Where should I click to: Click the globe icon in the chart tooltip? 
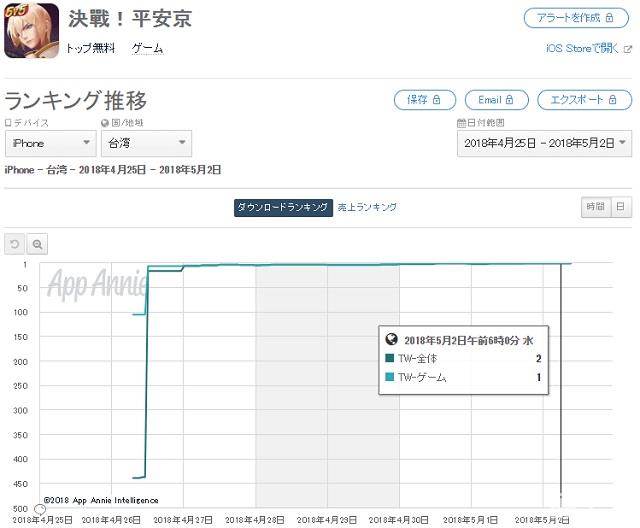coord(391,340)
